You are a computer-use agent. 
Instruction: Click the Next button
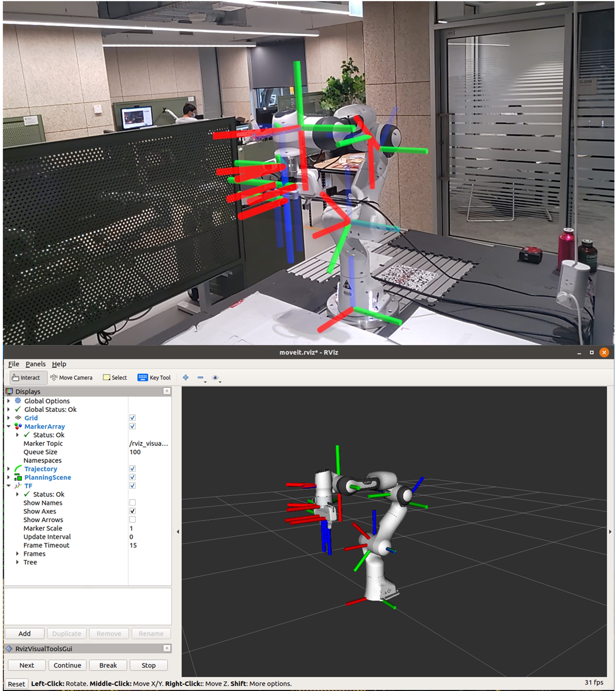click(27, 665)
